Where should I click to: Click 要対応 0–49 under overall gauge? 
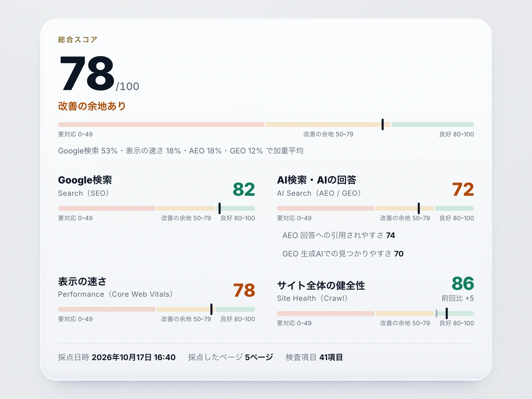[x=76, y=134]
